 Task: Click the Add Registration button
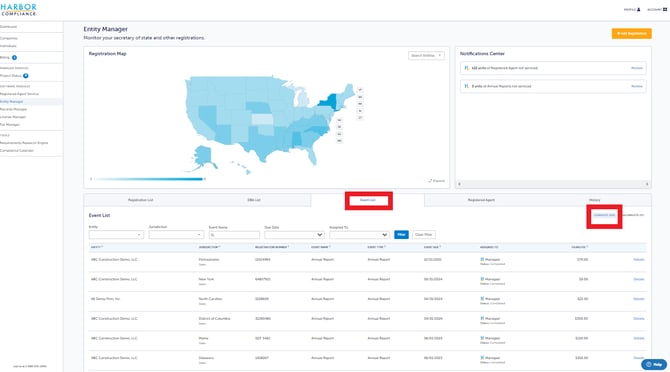(x=632, y=33)
